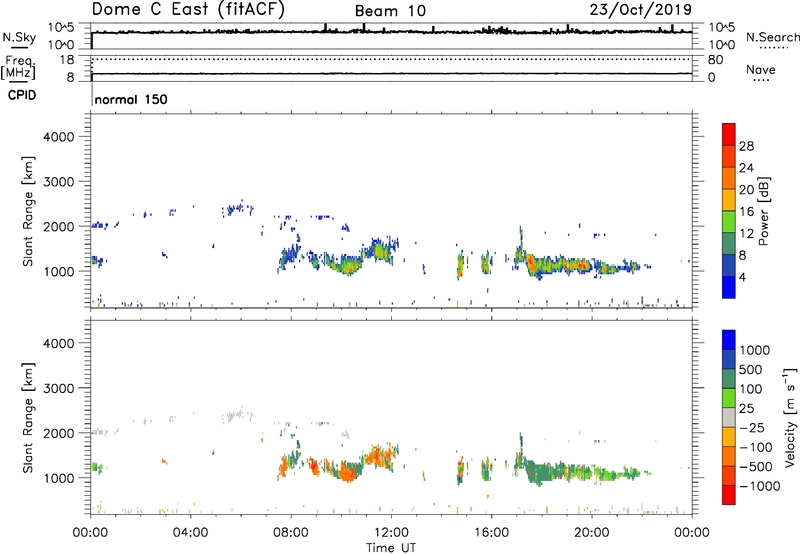This screenshot has width=800, height=554.
Task: Click the velocity panel 'Slant Range [km]' label
Action: [28, 418]
